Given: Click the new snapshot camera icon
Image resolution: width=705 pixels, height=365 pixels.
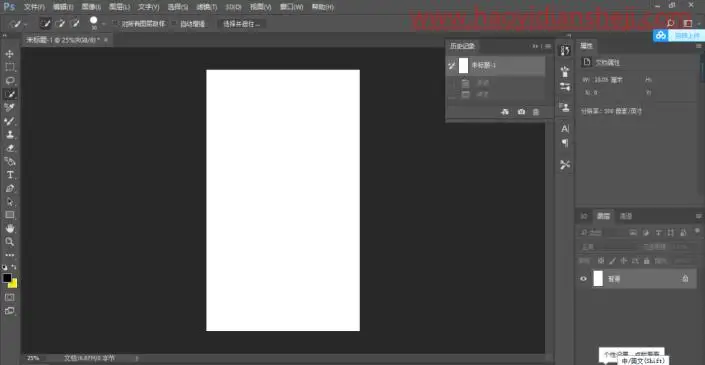Looking at the screenshot, I should click(x=521, y=112).
